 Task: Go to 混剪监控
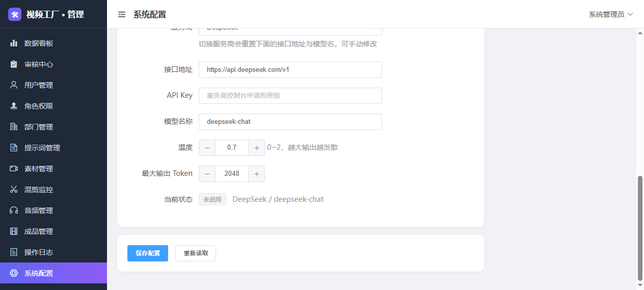(x=53, y=190)
